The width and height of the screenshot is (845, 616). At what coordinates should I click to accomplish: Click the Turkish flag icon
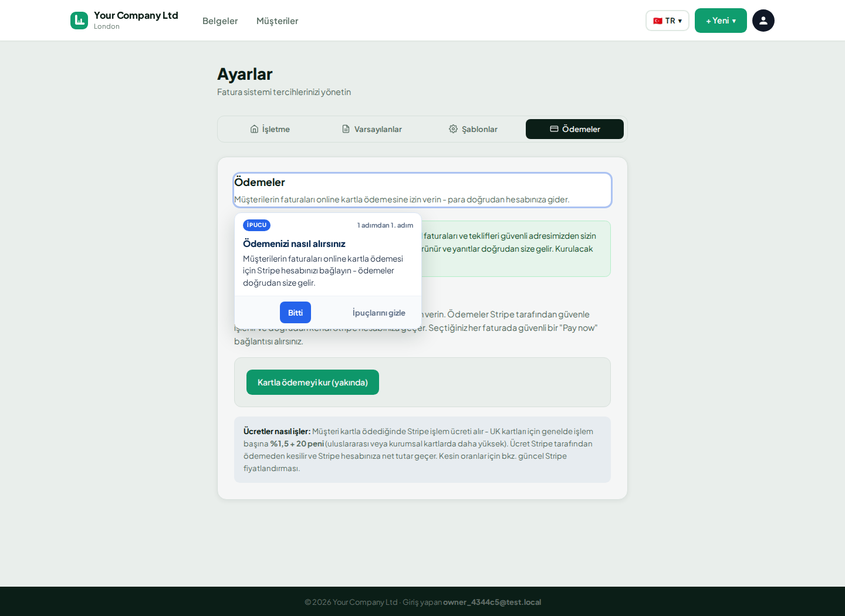[658, 21]
